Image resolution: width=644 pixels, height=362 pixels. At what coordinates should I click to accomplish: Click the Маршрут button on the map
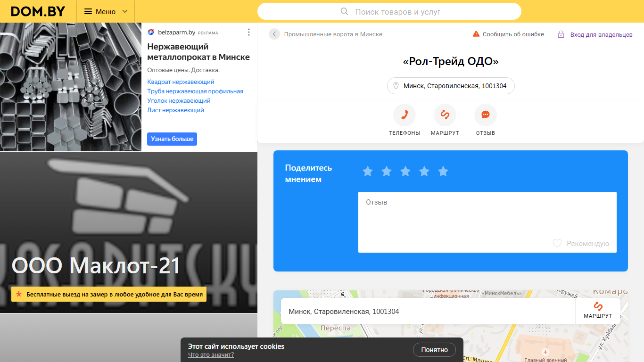point(598,311)
